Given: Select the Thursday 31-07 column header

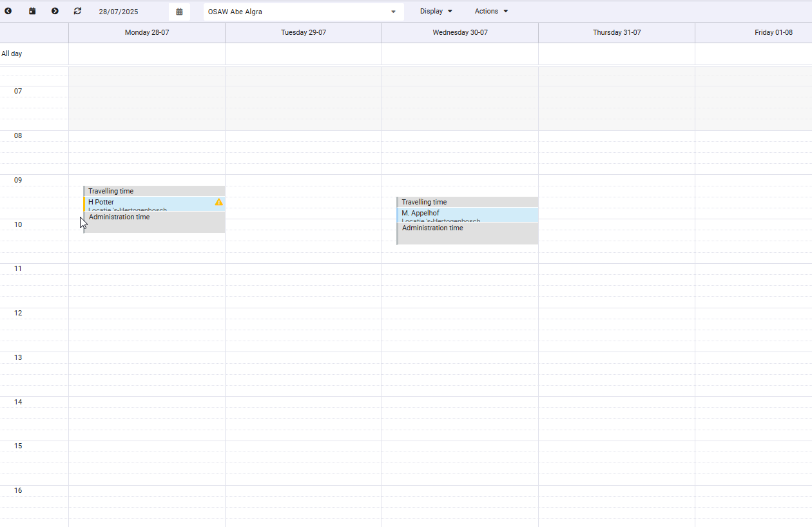Looking at the screenshot, I should 617,32.
